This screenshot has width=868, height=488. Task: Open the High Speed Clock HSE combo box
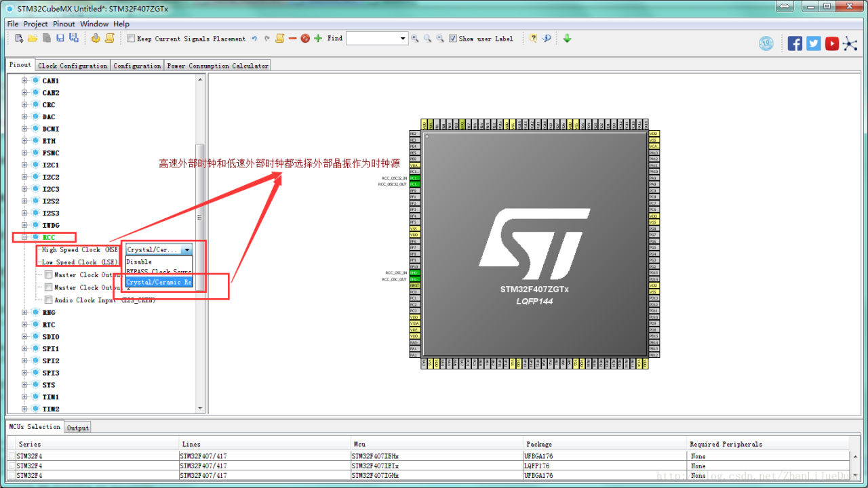tap(159, 249)
